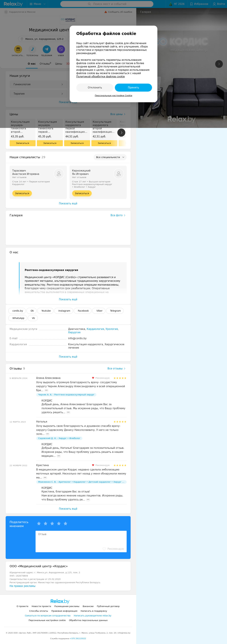Book consultation priced 44,51 руб.

point(77,143)
